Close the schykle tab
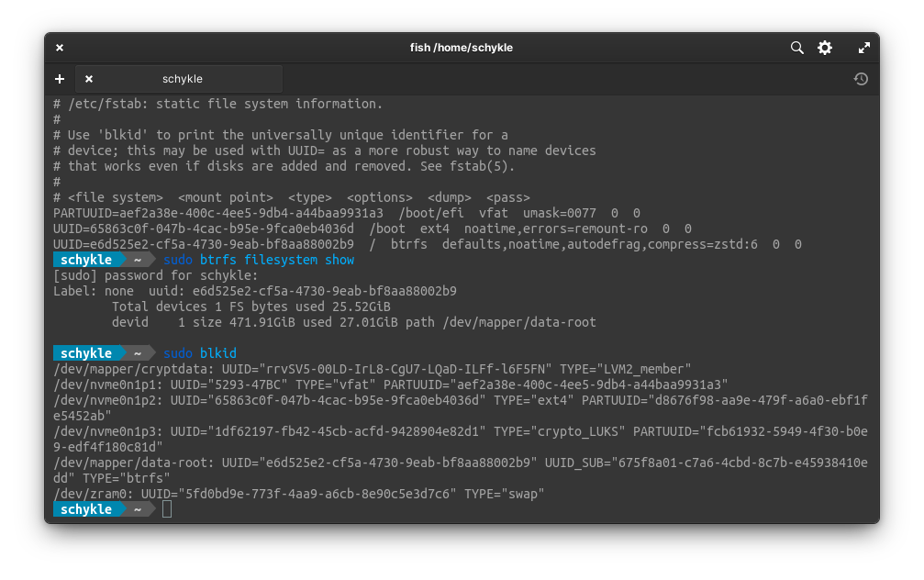Image resolution: width=924 pixels, height=580 pixels. point(89,79)
